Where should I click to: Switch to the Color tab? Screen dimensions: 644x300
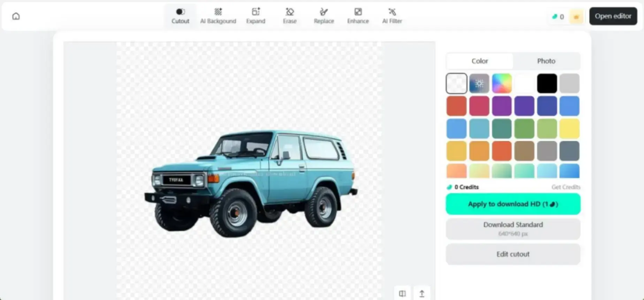coord(480,61)
